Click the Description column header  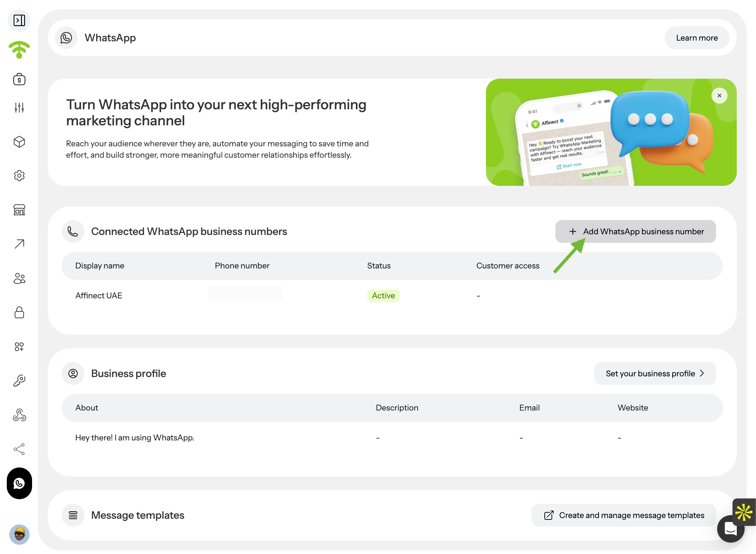pyautogui.click(x=397, y=408)
